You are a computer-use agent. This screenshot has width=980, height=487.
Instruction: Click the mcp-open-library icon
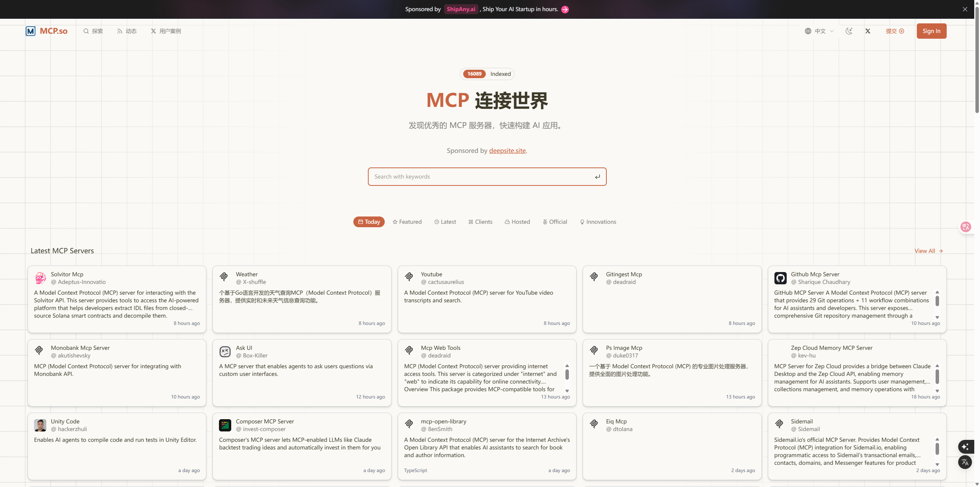click(x=409, y=423)
